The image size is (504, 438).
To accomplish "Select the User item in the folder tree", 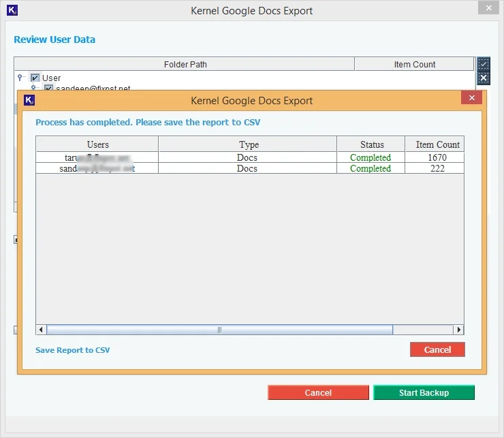I will pos(52,78).
